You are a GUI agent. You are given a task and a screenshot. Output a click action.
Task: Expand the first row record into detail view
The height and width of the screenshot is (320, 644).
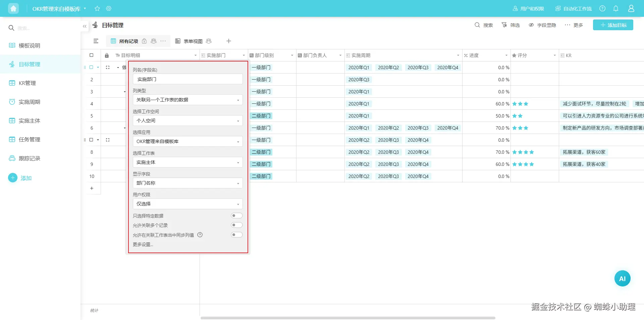tap(108, 67)
